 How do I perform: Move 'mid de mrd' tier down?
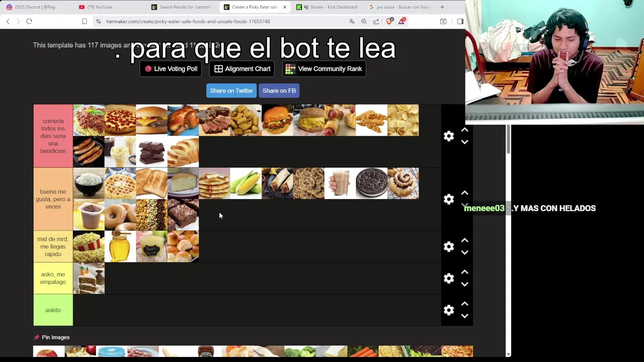click(x=465, y=252)
